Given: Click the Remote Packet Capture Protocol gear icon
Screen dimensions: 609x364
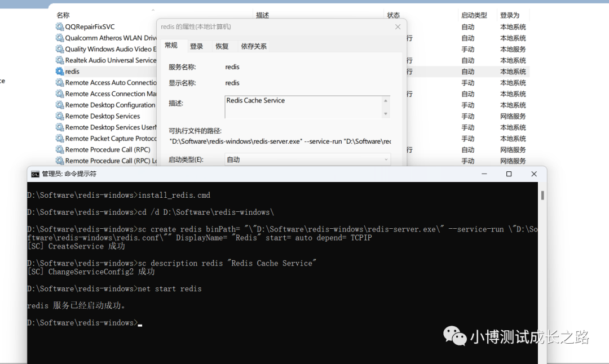Looking at the screenshot, I should click(x=59, y=138).
